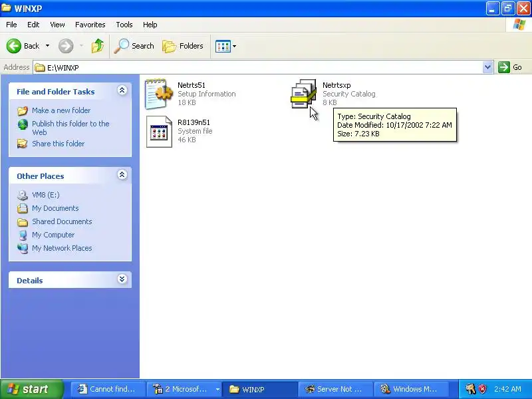
Task: Collapse the File and Folder Tasks panel
Action: click(x=122, y=90)
